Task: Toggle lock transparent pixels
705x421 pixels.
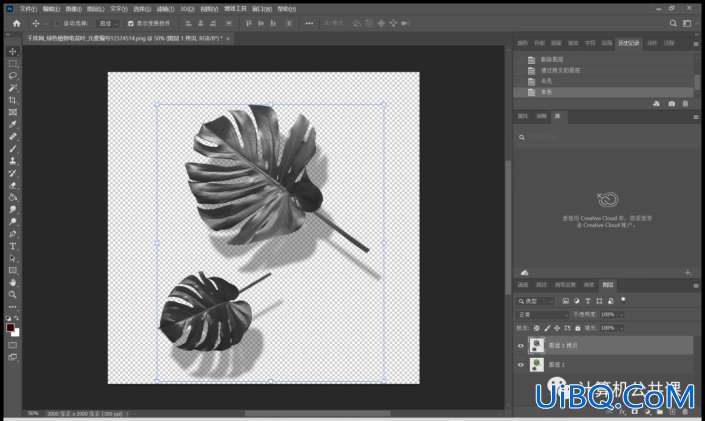Action: [536, 328]
